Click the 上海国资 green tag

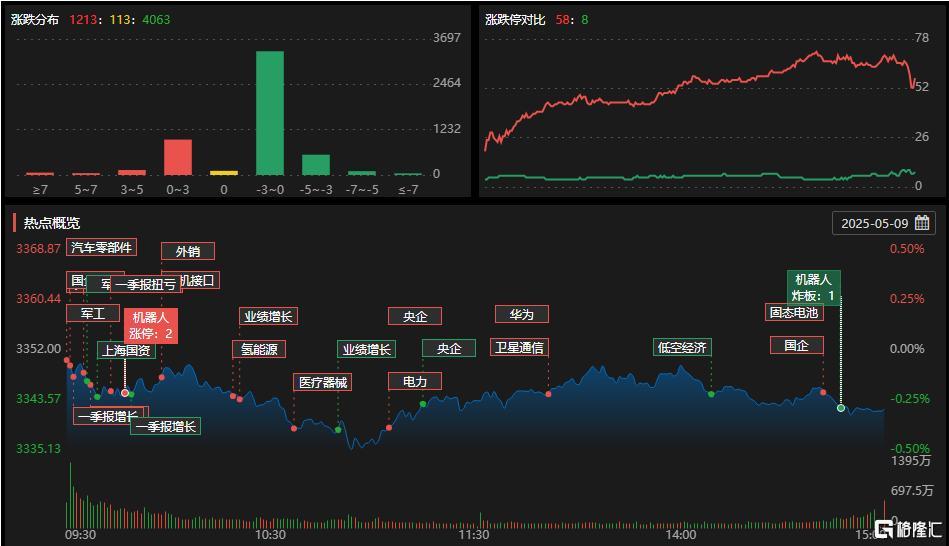126,350
